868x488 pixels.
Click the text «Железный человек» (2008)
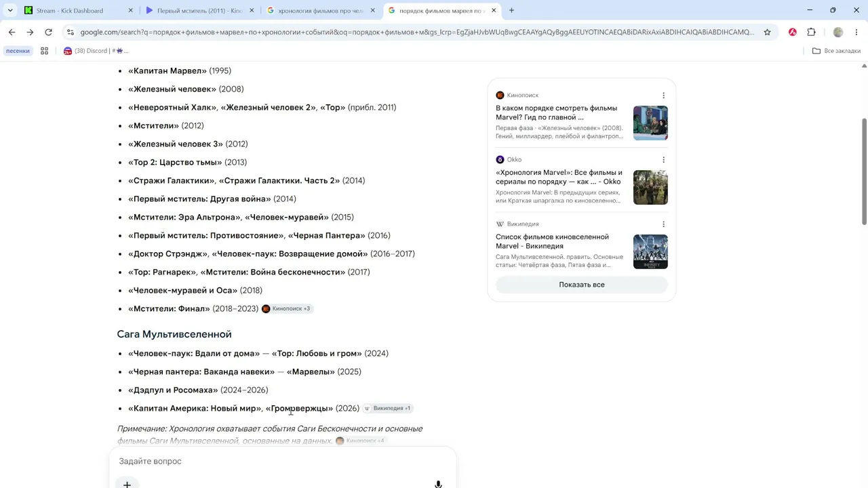click(x=186, y=89)
